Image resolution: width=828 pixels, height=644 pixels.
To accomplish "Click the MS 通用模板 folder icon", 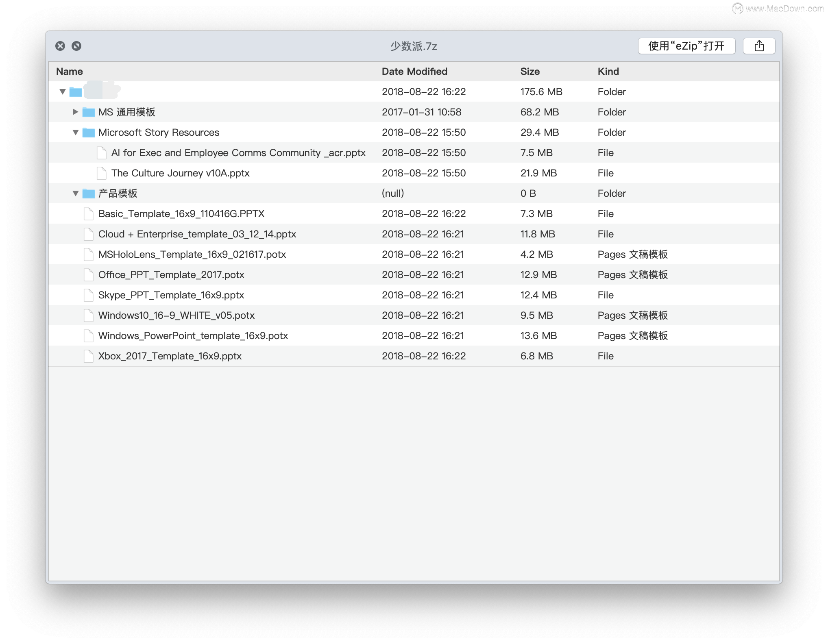I will [89, 112].
